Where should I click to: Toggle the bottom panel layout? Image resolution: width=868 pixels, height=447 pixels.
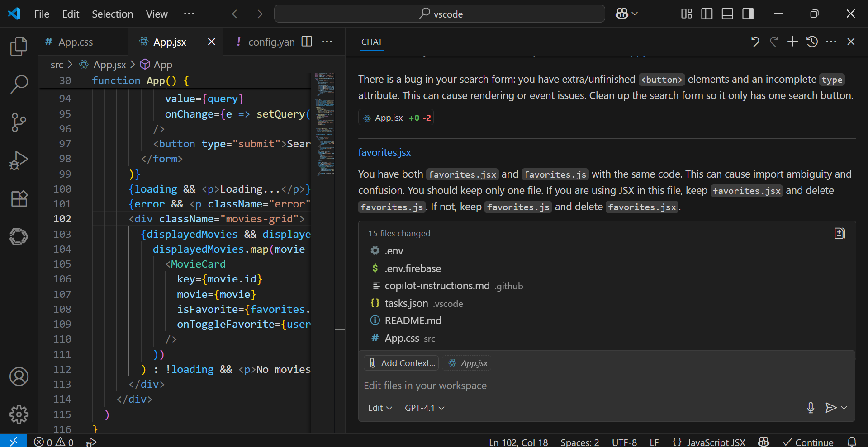tap(727, 14)
